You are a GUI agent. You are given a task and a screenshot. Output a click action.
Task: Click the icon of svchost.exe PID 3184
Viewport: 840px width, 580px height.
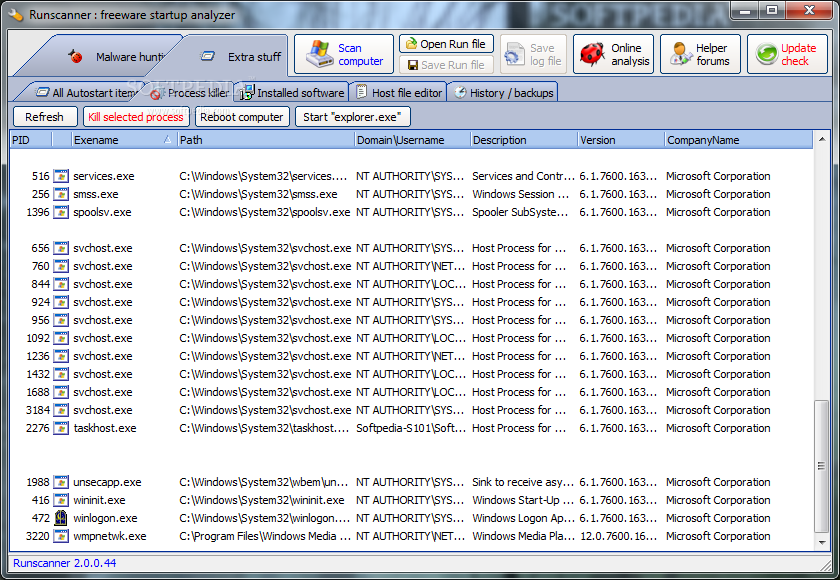[x=61, y=410]
